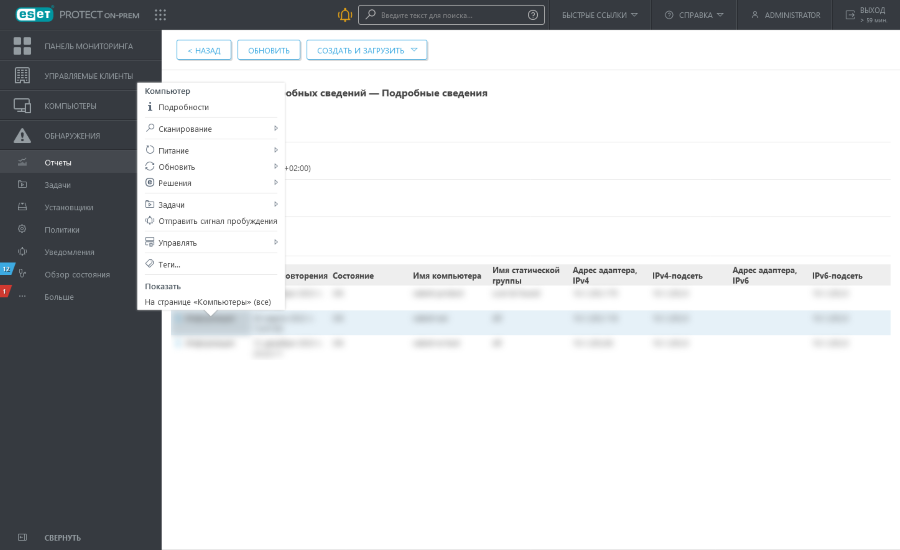Expand Создать и загрузить dropdown
This screenshot has width=900, height=550.
click(x=366, y=50)
